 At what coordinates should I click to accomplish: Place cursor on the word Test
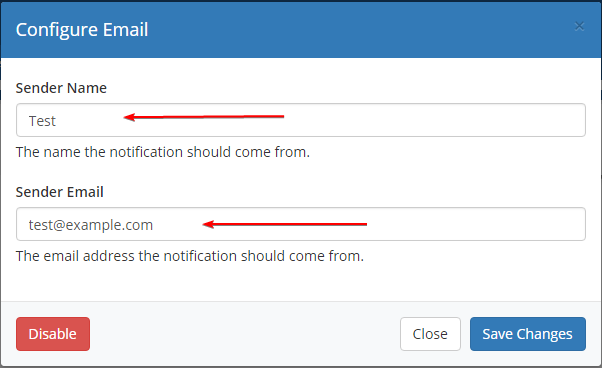click(42, 121)
